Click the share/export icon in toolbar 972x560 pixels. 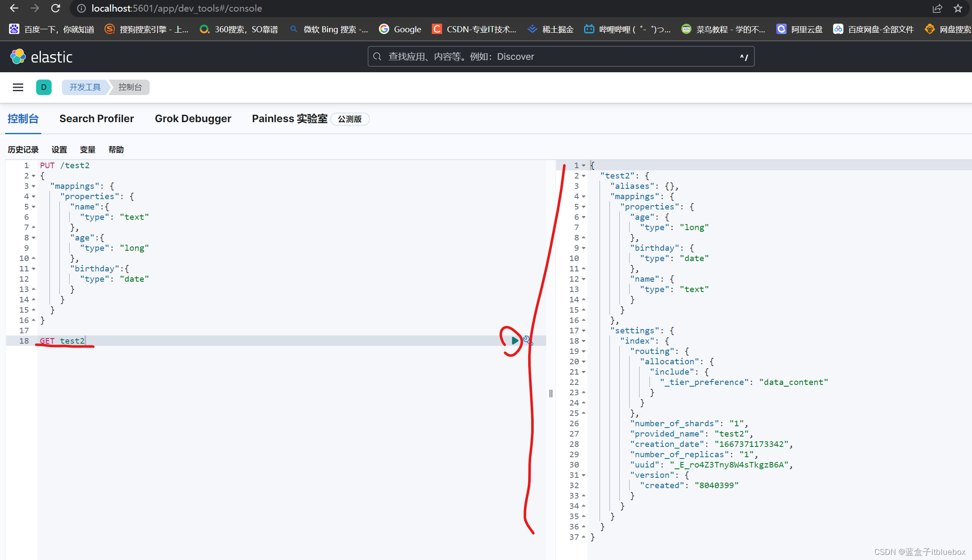coord(938,8)
